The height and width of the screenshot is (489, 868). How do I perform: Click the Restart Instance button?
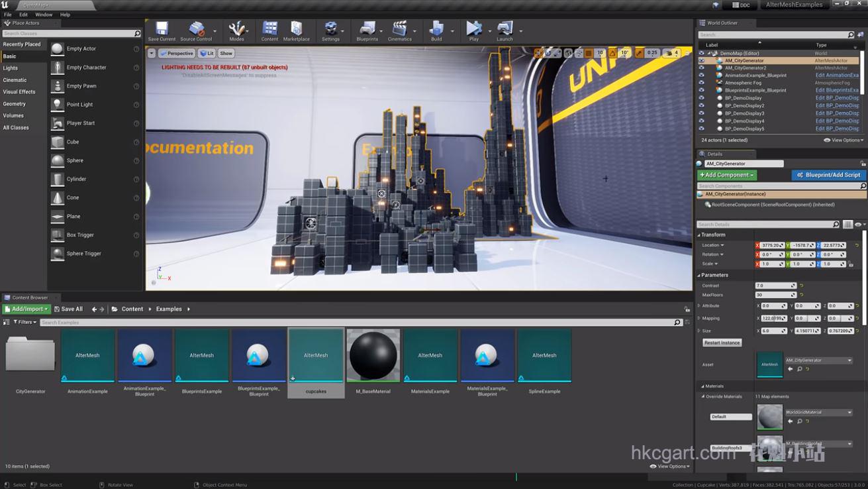722,343
